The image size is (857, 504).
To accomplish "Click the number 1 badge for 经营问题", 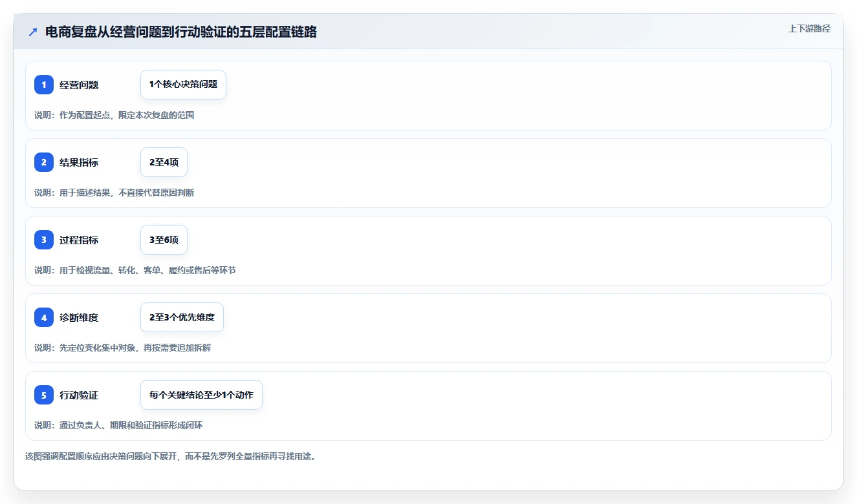I will point(44,85).
